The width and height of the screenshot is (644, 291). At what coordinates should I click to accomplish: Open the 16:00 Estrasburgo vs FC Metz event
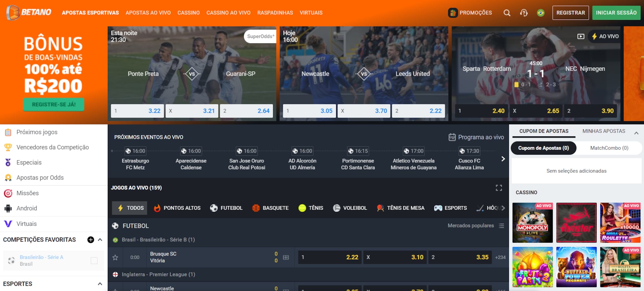(135, 159)
